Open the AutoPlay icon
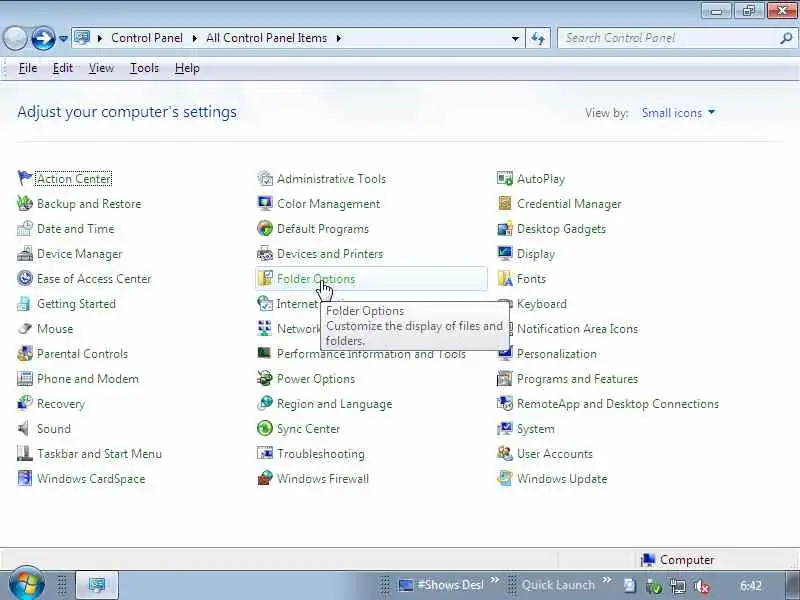Viewport: 800px width, 600px height. click(x=505, y=178)
